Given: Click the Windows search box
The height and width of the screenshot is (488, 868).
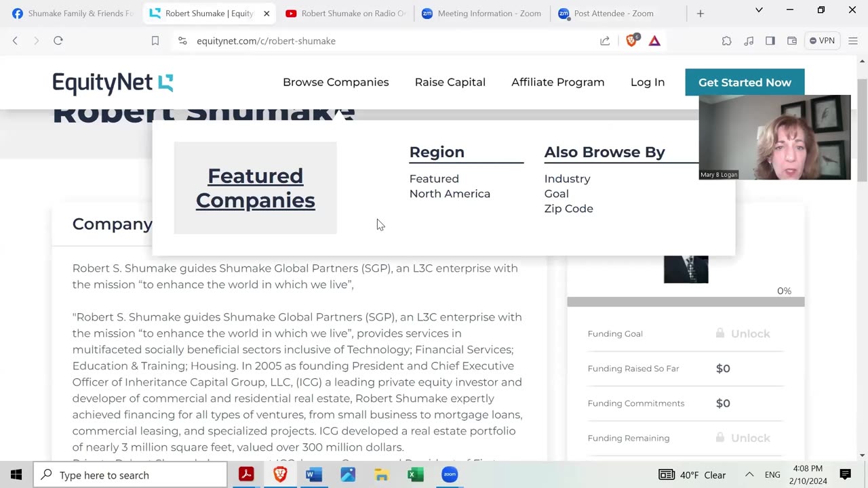Looking at the screenshot, I should point(130,474).
